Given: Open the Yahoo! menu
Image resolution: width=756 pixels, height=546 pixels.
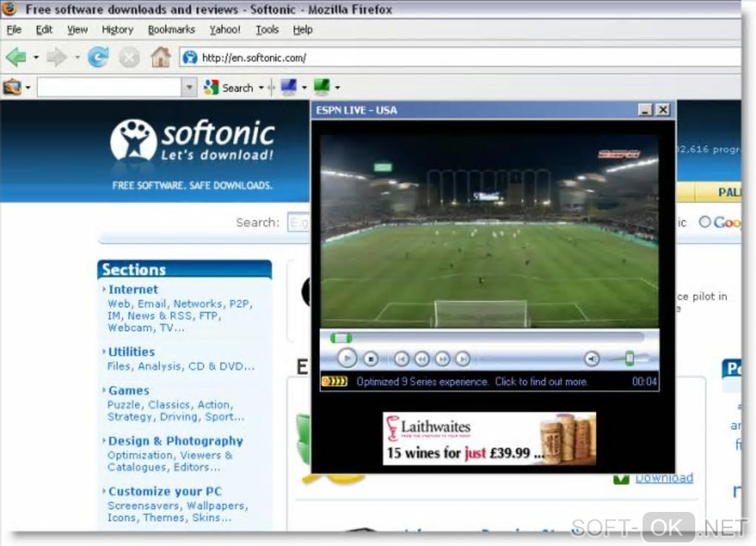Looking at the screenshot, I should [x=225, y=30].
